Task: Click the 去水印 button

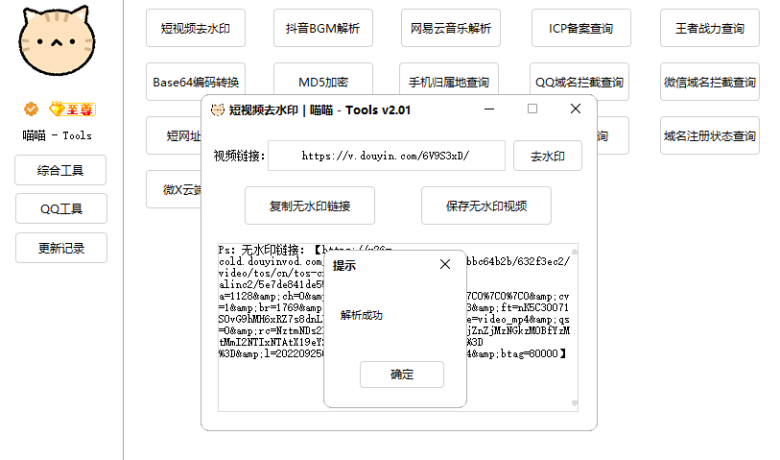Action: click(x=548, y=156)
